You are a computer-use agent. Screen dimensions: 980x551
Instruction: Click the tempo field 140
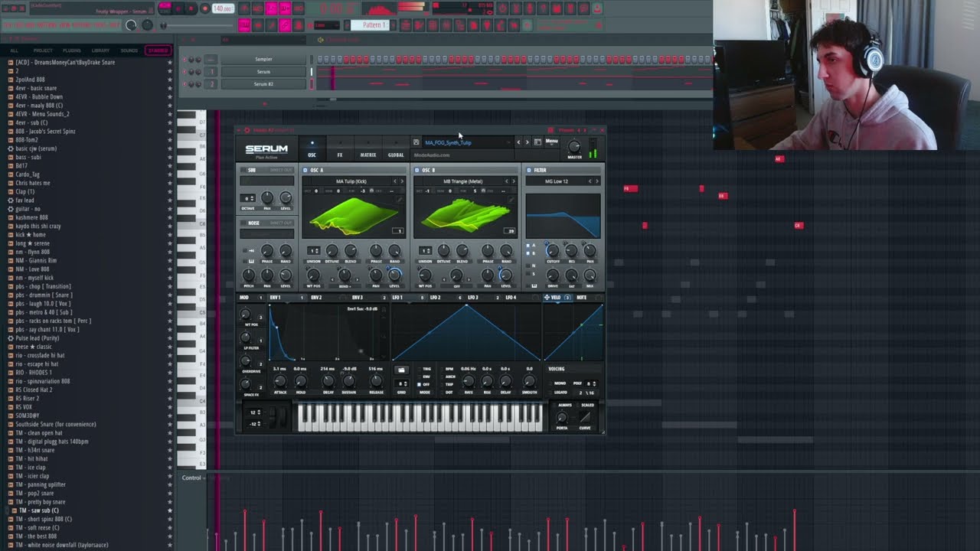(223, 8)
